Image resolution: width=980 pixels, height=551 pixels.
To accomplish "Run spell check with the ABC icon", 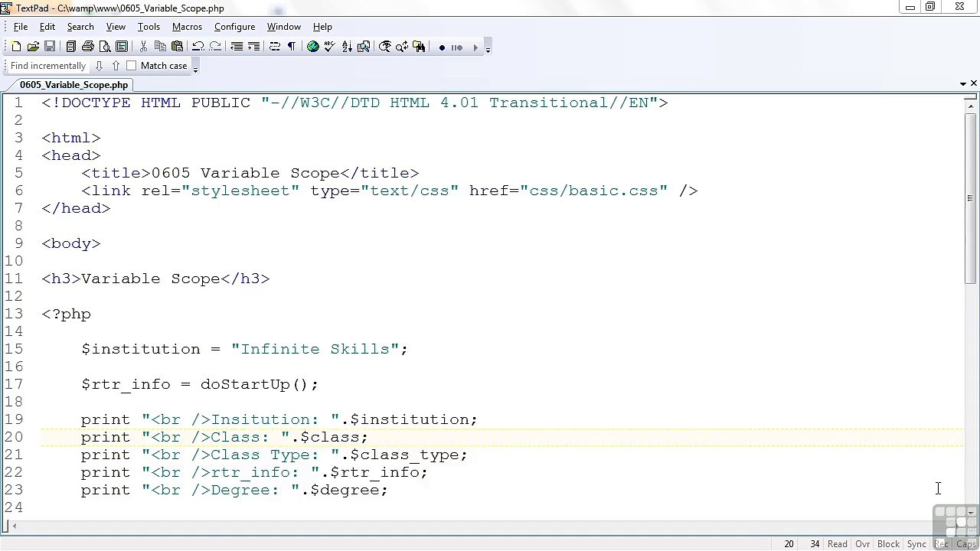I will [x=330, y=47].
